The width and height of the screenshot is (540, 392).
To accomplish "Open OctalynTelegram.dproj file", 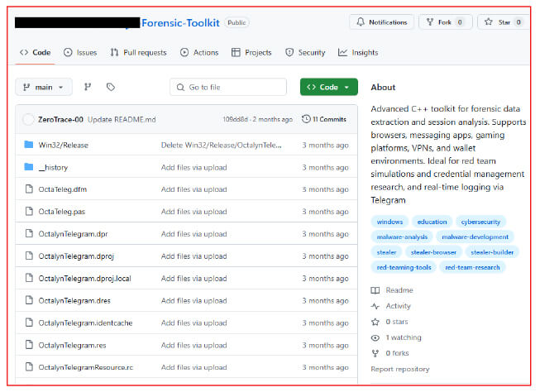I will click(x=76, y=256).
